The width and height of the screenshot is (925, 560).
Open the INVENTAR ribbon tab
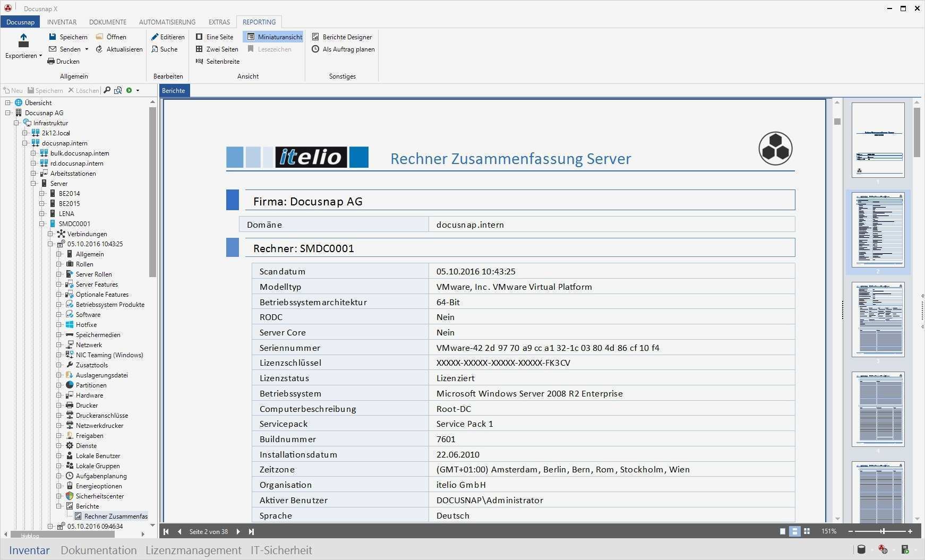(62, 22)
